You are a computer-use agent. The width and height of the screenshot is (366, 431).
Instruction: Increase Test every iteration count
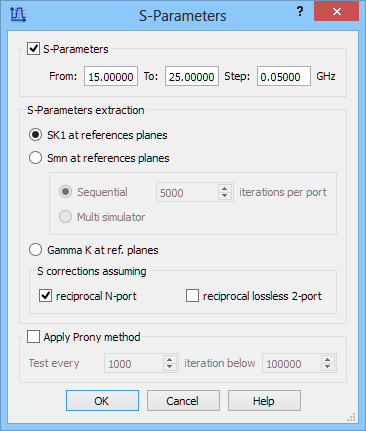(x=170, y=359)
